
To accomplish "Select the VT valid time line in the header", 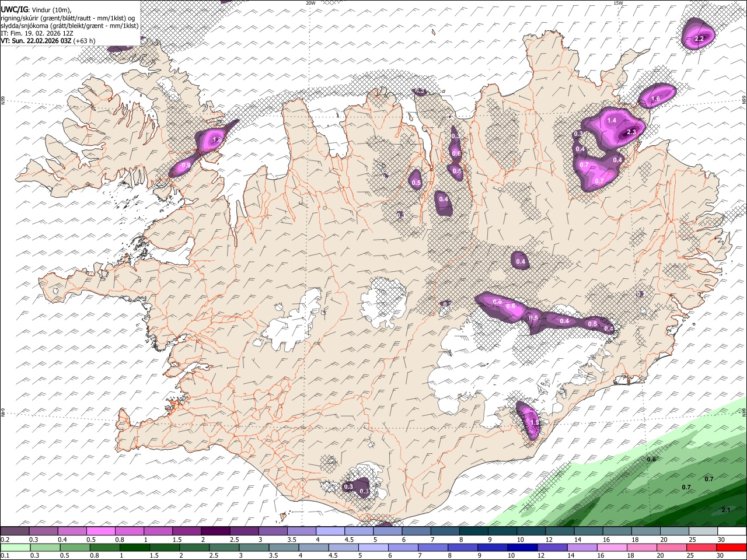I will point(48,41).
